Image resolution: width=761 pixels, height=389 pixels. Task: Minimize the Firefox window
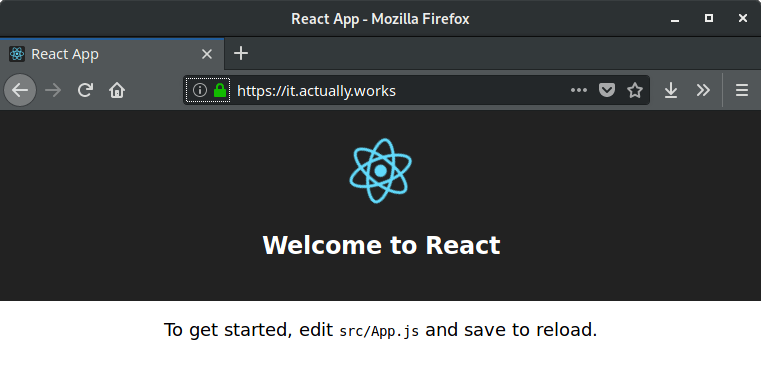[x=675, y=19]
